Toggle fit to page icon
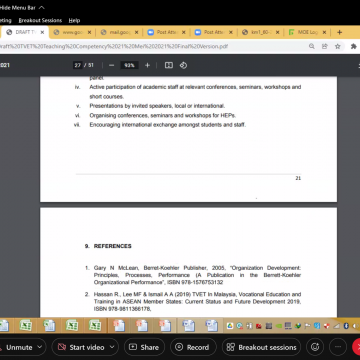This screenshot has width=360, height=360. pyautogui.click(x=169, y=65)
